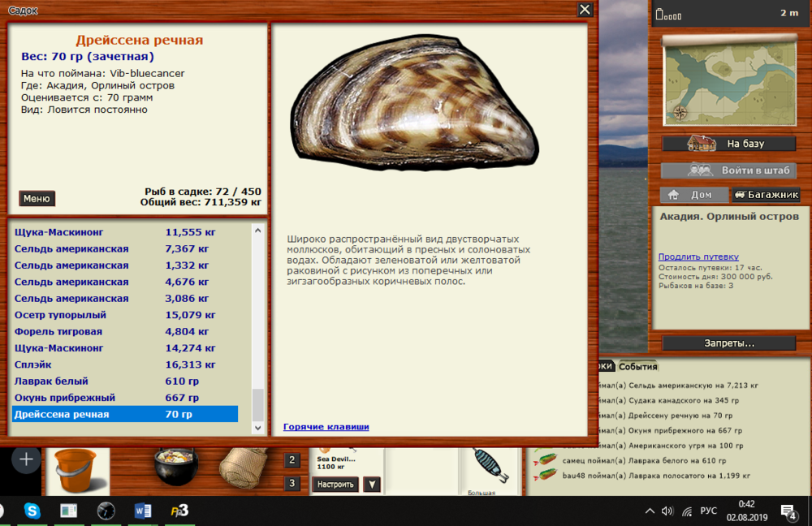Switch to the Багажник tab

[x=766, y=195]
